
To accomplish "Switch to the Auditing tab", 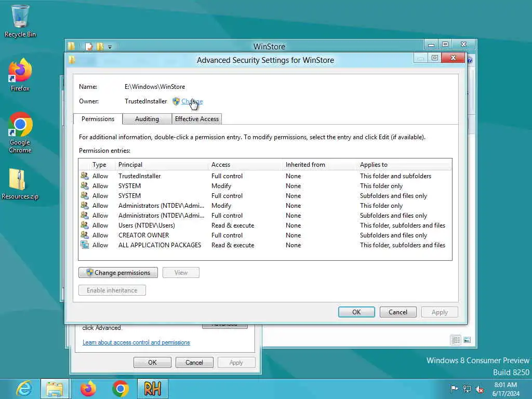I will click(147, 119).
